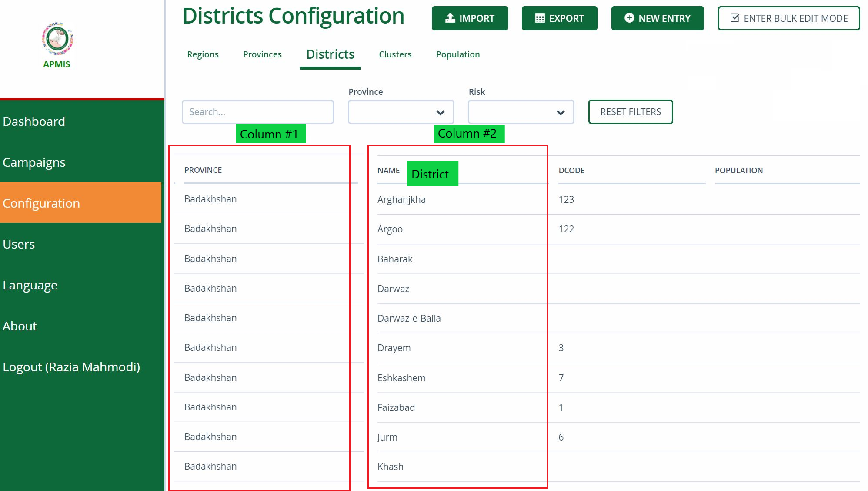Viewport: 868px width, 491px height.
Task: Select the Faizabad district row
Action: point(396,407)
